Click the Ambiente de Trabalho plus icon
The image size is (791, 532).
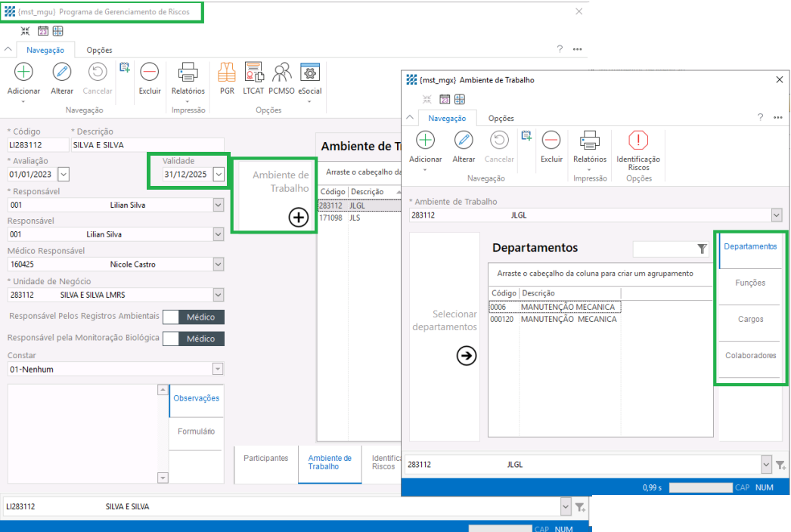coord(299,218)
